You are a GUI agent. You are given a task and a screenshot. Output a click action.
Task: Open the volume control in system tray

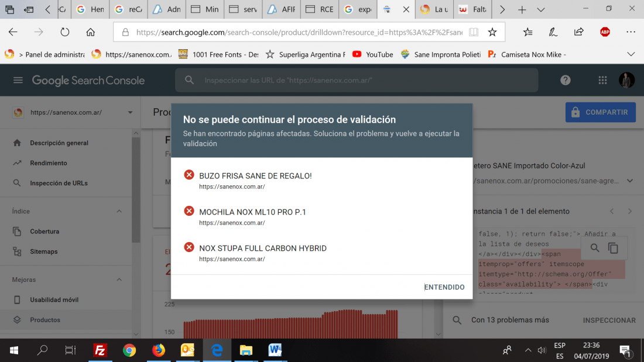coord(542,350)
